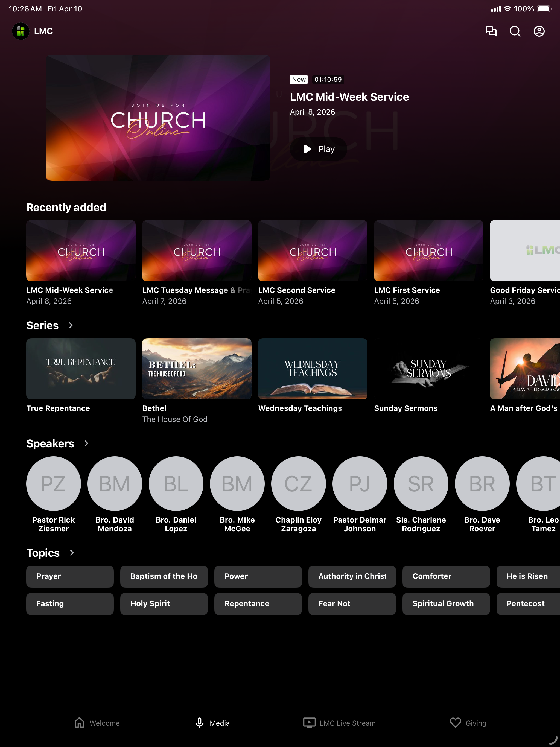Open the chat messages icon
The image size is (560, 747).
click(x=491, y=31)
